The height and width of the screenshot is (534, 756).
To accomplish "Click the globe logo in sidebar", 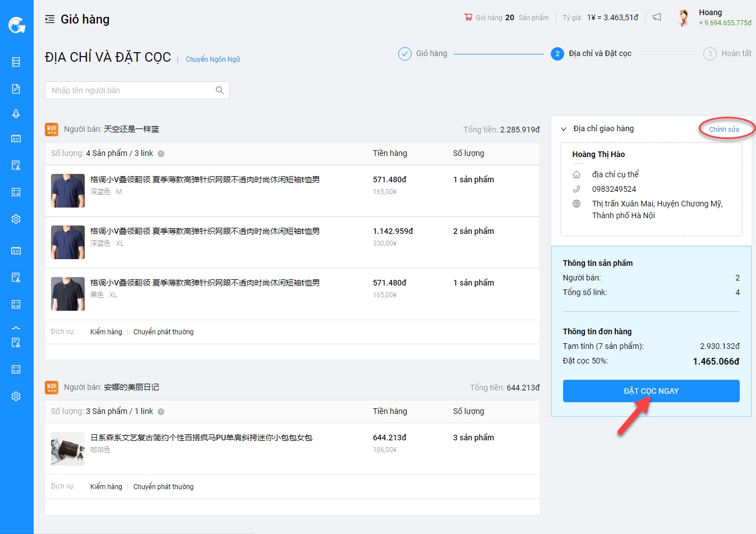I will (16, 25).
